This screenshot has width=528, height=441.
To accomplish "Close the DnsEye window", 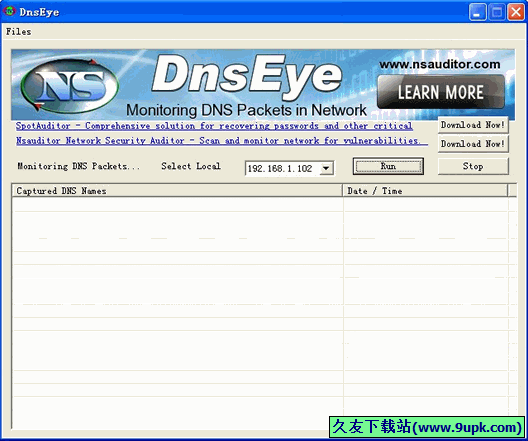I will click(516, 12).
